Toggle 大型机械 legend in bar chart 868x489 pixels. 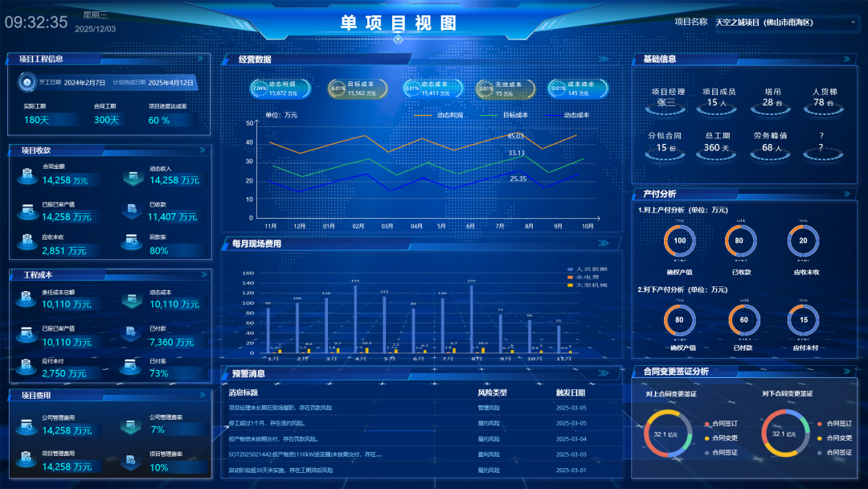tap(588, 286)
